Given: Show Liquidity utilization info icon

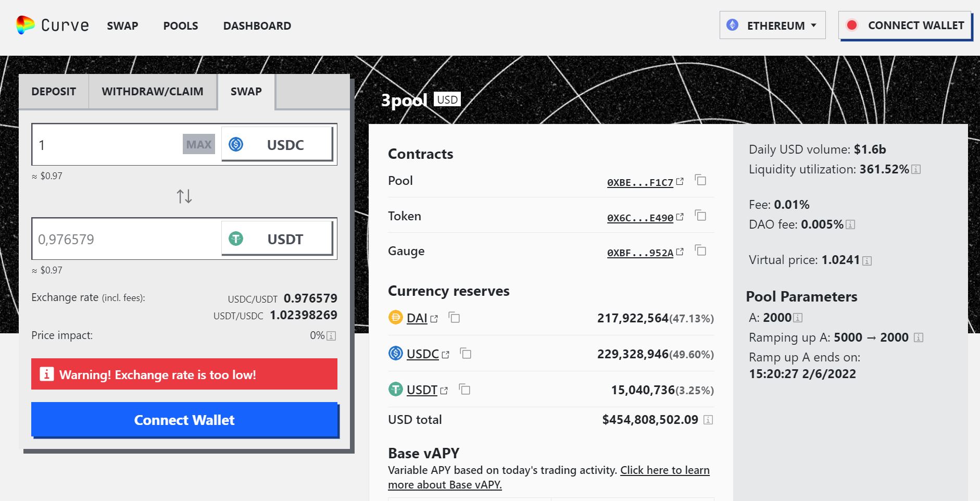Looking at the screenshot, I should click(916, 169).
